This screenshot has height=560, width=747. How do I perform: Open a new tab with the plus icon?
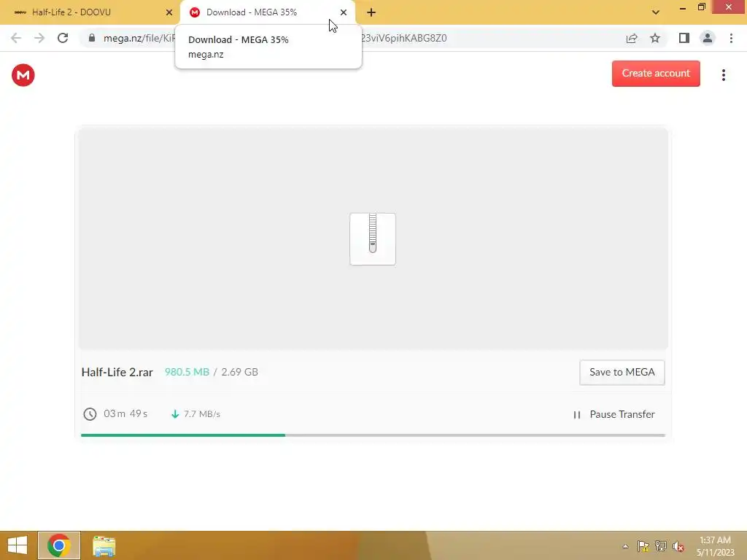tap(371, 12)
